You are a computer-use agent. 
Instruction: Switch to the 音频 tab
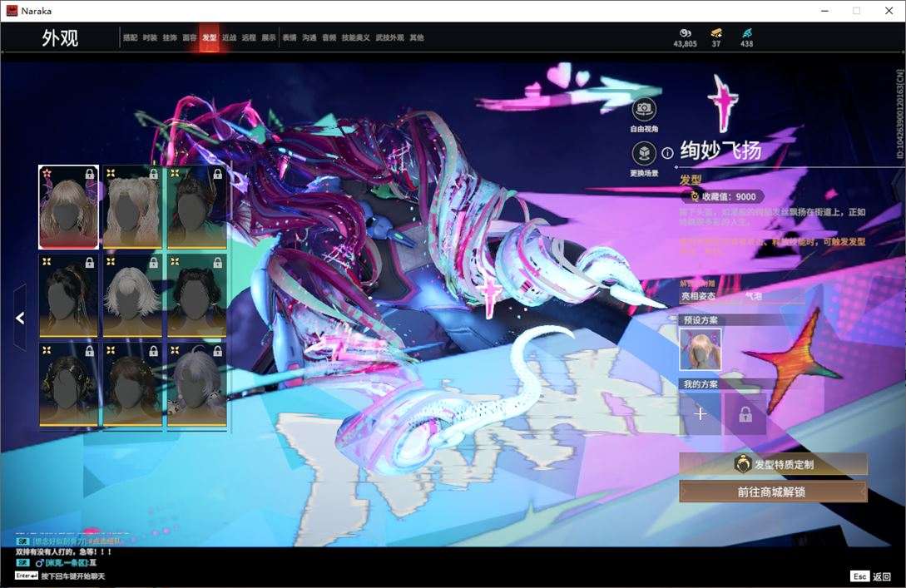pos(329,37)
